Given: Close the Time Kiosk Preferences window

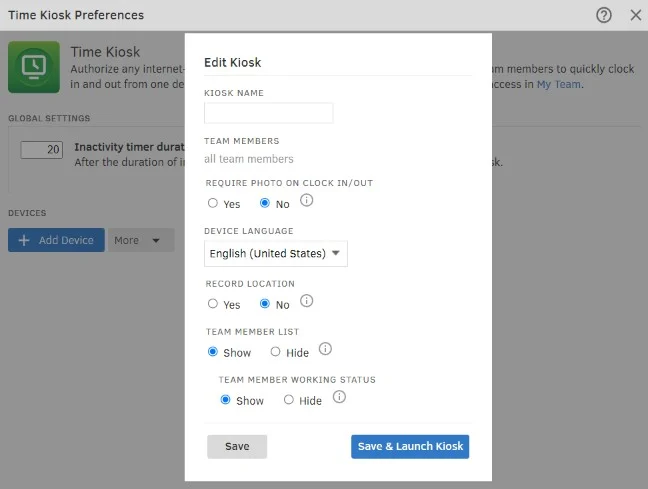Looking at the screenshot, I should [636, 15].
